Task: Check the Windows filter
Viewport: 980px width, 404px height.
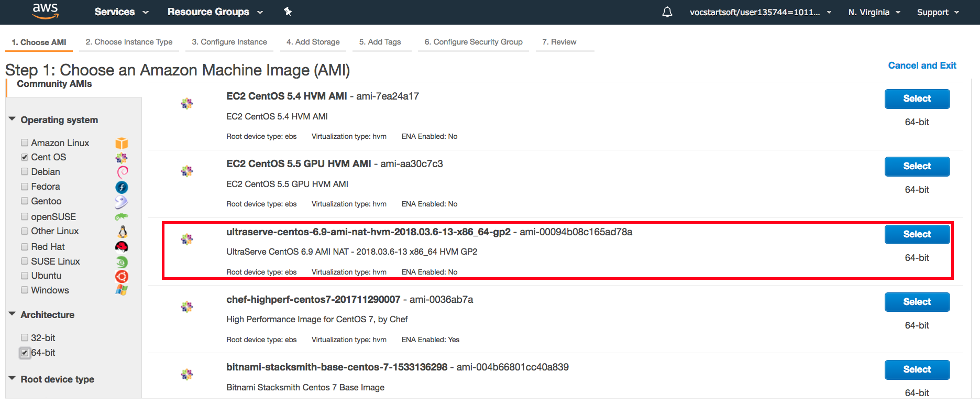Action: (25, 290)
